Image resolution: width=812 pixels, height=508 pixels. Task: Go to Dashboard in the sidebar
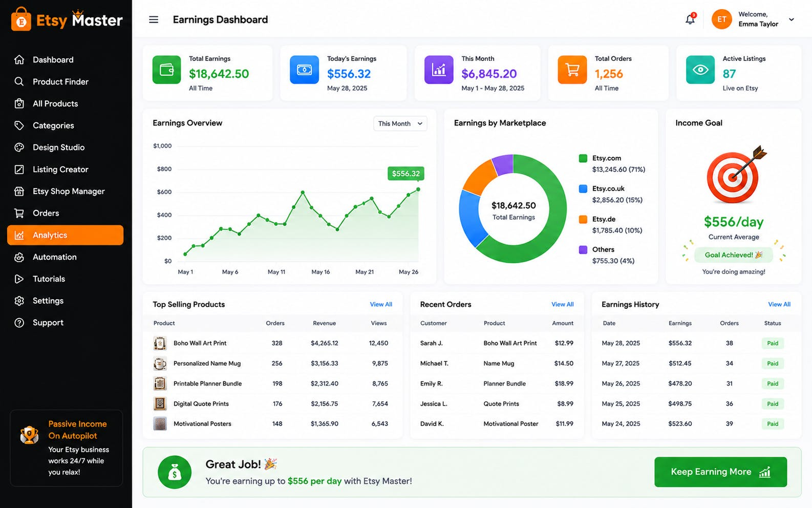[65, 60]
